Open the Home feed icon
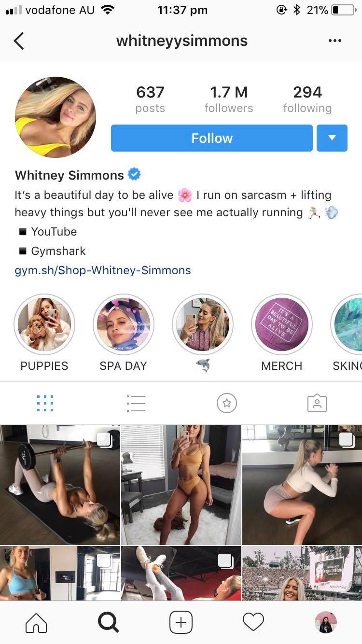Viewport: 362px width, 644px height. [36, 622]
